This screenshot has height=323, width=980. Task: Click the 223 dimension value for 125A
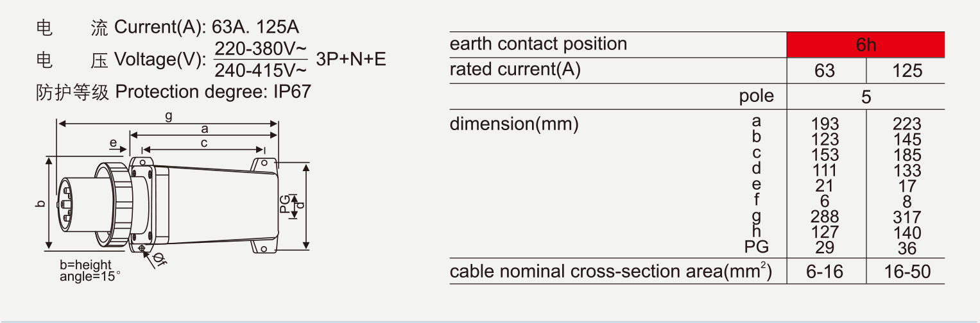coord(907,124)
